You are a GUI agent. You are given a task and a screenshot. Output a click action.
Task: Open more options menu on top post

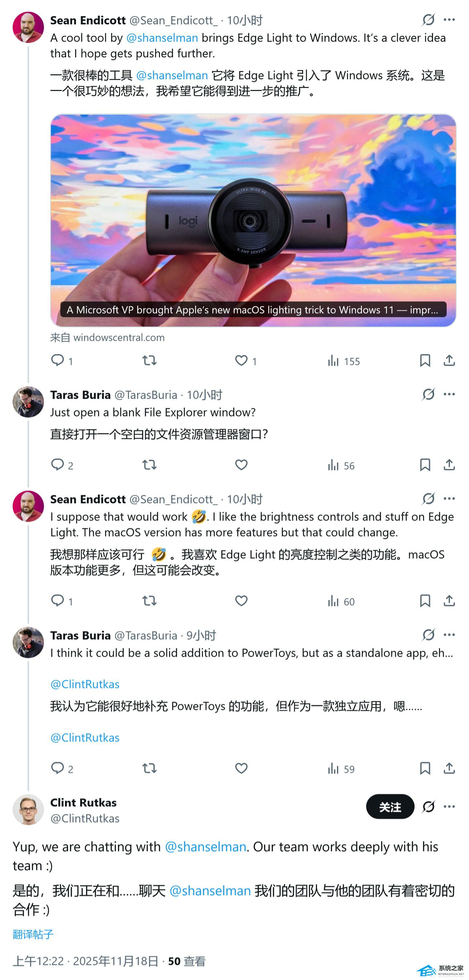449,20
